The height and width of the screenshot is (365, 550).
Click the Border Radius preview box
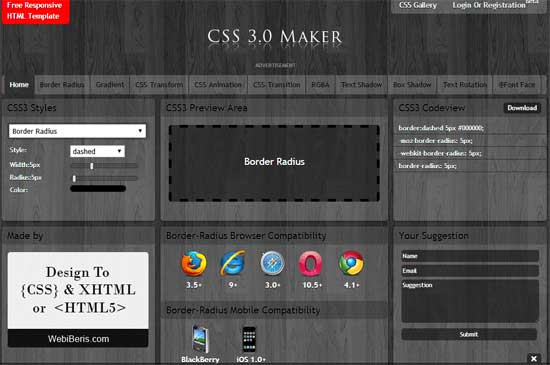point(274,163)
